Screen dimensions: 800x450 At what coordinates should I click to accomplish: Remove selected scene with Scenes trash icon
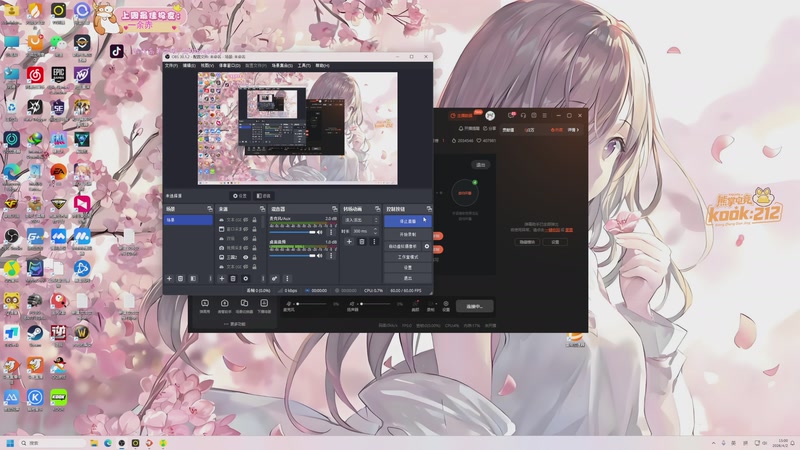point(180,279)
